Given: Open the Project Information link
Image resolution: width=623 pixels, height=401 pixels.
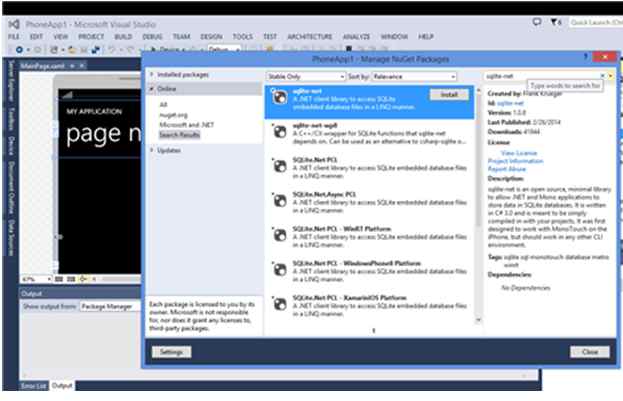Looking at the screenshot, I should [x=515, y=161].
